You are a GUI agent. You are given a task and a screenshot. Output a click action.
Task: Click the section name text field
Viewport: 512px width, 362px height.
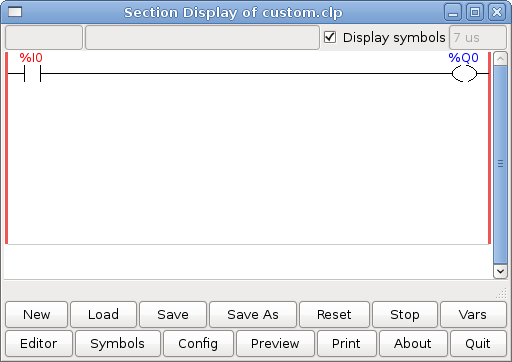(44, 37)
